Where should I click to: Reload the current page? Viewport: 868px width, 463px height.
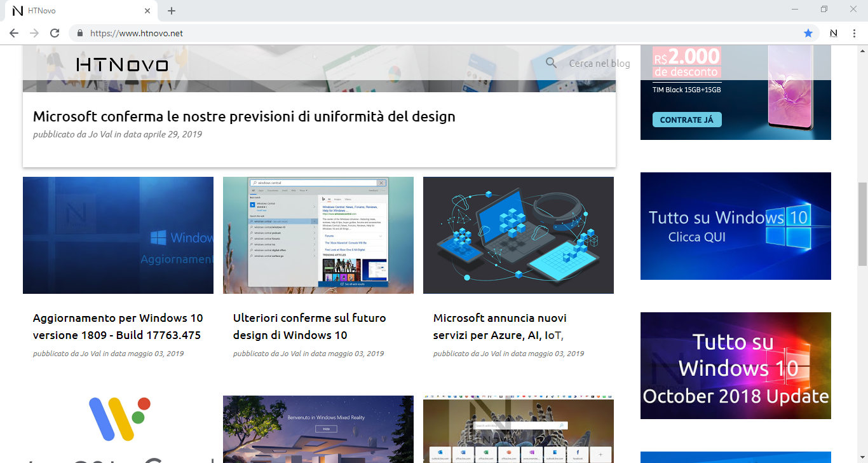tap(54, 32)
